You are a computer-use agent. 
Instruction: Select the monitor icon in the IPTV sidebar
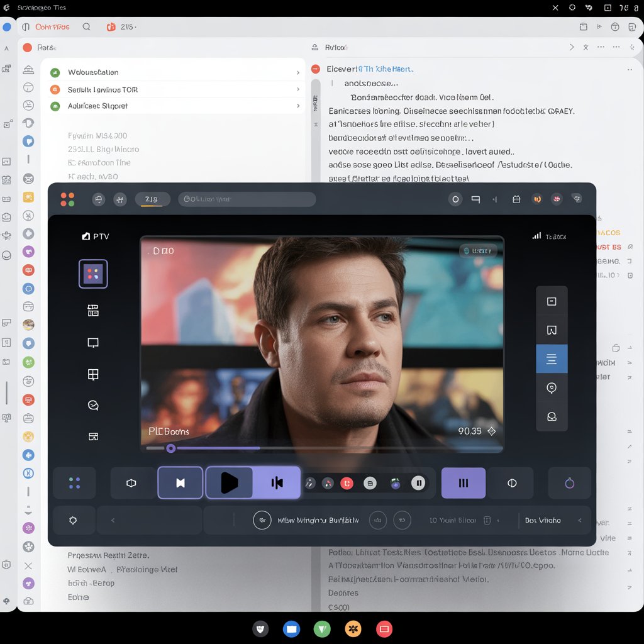pos(93,343)
